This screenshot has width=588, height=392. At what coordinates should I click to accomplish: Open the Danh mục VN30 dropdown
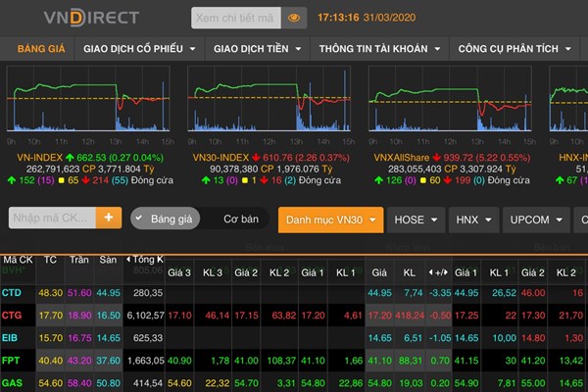pos(330,220)
